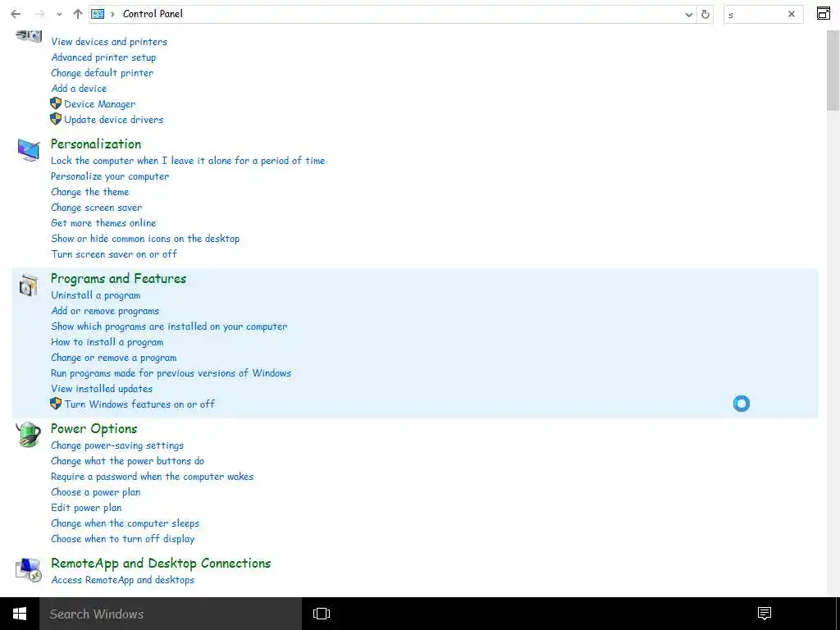Click the forward navigation arrow

(39, 14)
